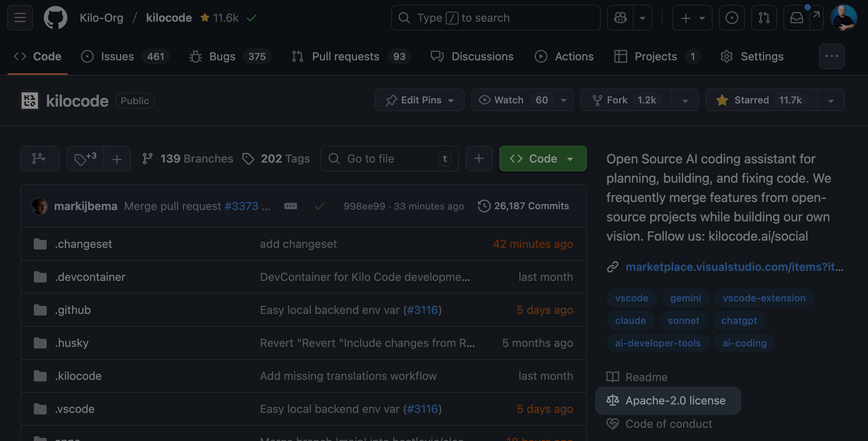Image resolution: width=868 pixels, height=441 pixels.
Task: Open markijbema author name link
Action: pos(86,206)
